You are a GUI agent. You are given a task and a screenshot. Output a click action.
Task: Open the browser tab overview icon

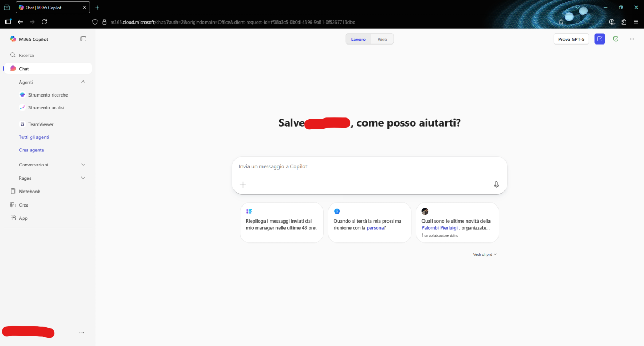(7, 8)
